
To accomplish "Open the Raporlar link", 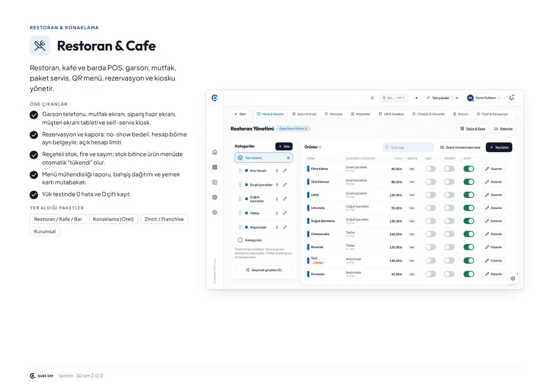I will [x=504, y=128].
